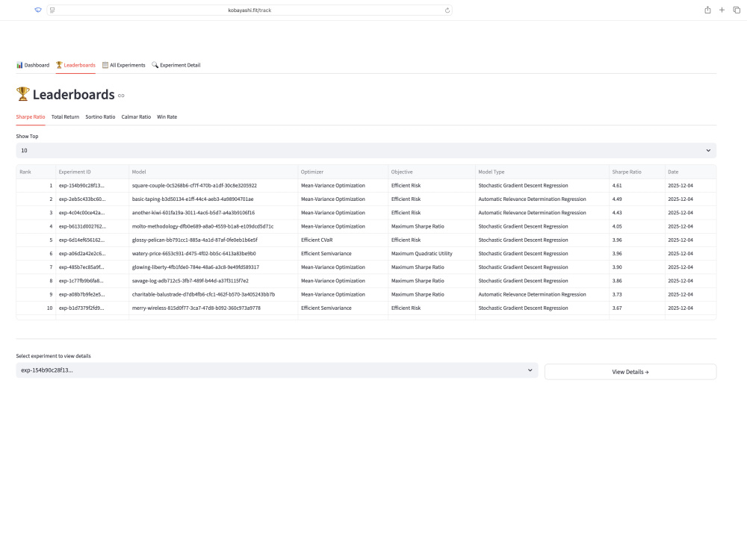Screen dimensions: 747x560
Task: Click the reload page icon in address bar
Action: (x=447, y=10)
